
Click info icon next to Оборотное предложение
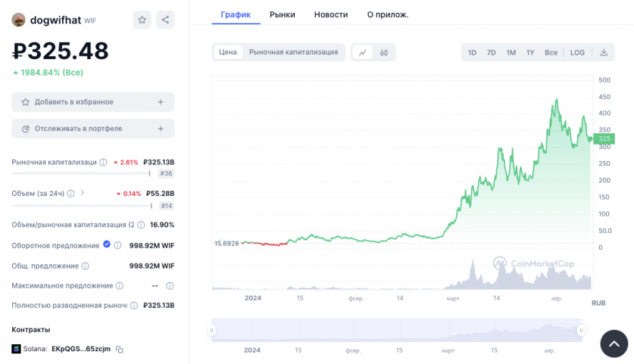coord(117,245)
